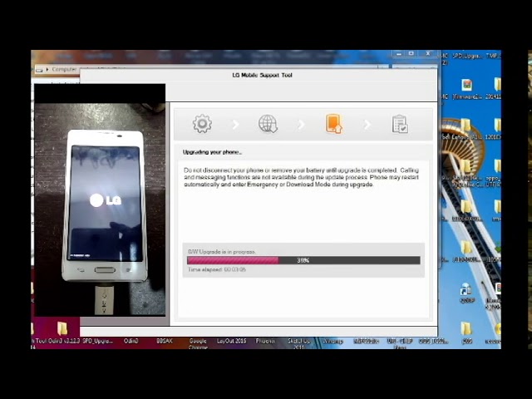Click the Odin3 v3.12.3 desktop label
The width and height of the screenshot is (532, 399).
tap(64, 341)
